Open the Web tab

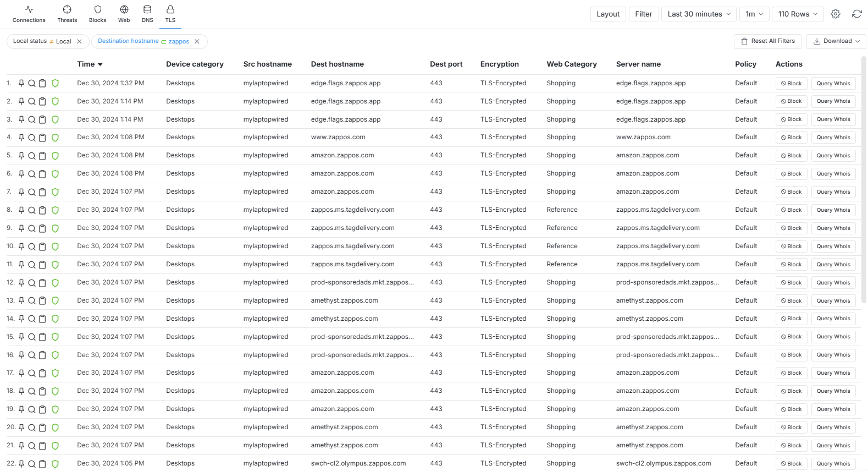click(124, 14)
